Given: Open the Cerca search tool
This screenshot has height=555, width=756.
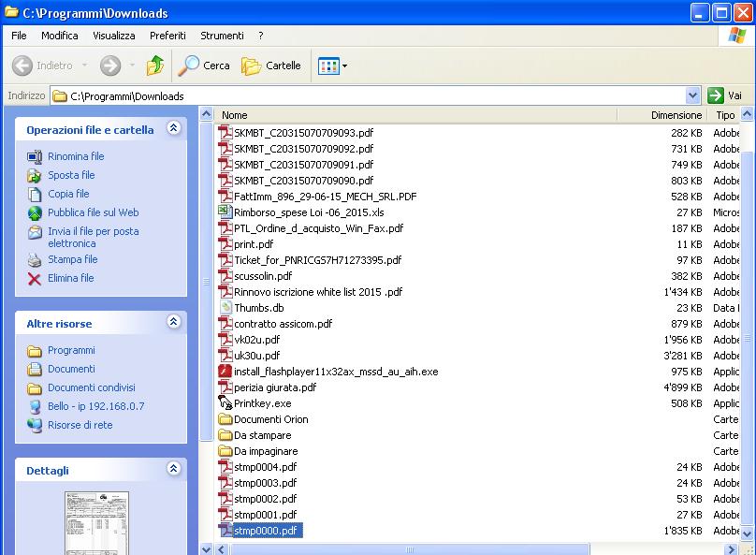Looking at the screenshot, I should [204, 66].
